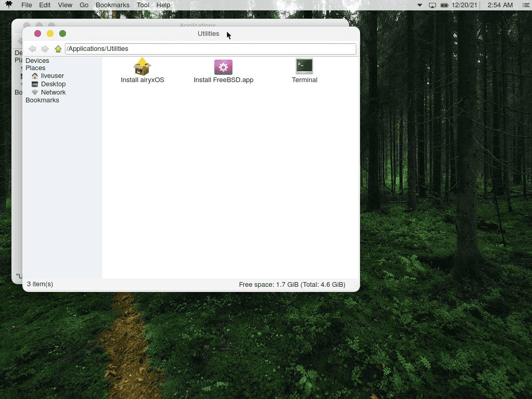Open the Desktop folder in sidebar
Screen dimensions: 532x399
(x=55, y=84)
